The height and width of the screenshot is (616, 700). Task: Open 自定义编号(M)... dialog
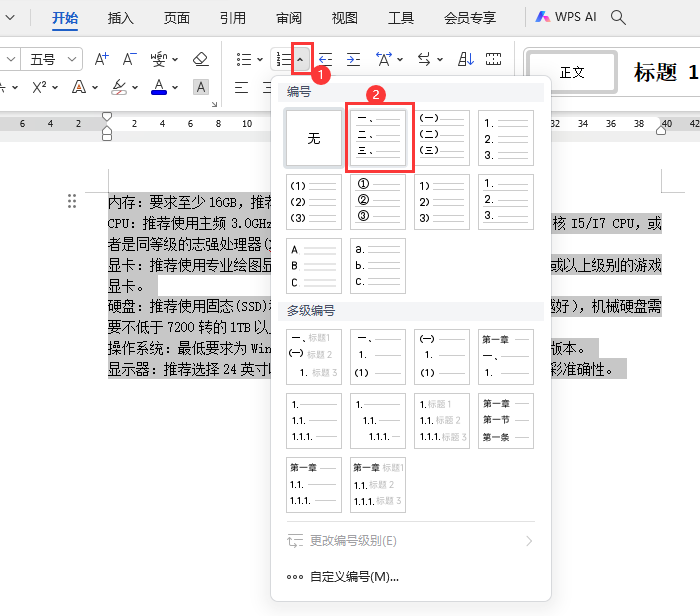click(x=410, y=577)
